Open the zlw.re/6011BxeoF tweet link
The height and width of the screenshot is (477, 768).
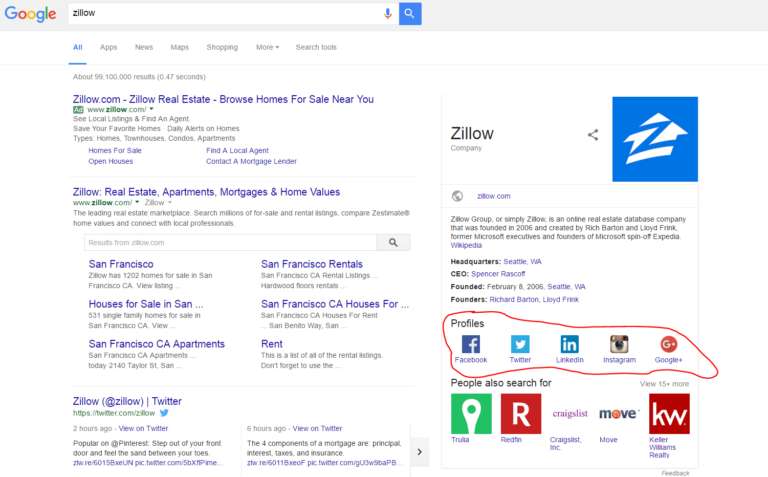point(276,463)
